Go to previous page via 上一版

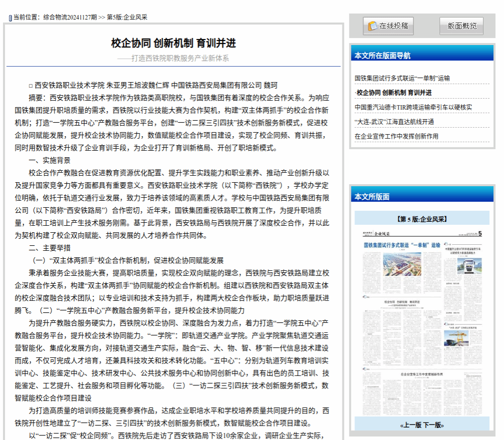click(411, 425)
